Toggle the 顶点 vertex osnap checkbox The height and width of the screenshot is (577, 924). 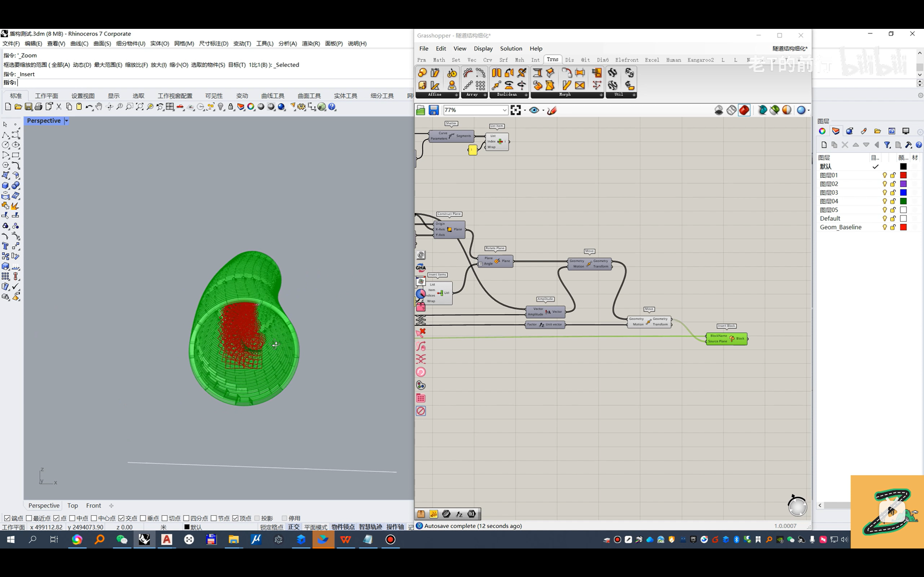pos(236,518)
